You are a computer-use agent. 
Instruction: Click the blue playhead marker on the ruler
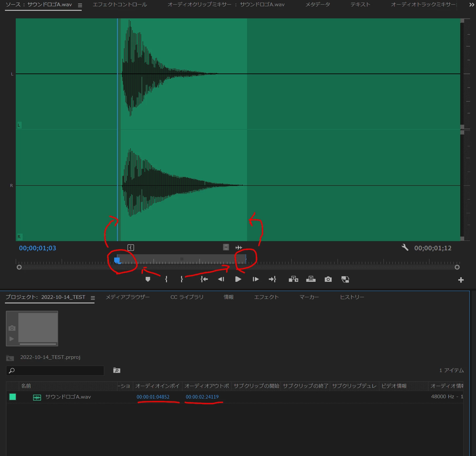(x=117, y=260)
